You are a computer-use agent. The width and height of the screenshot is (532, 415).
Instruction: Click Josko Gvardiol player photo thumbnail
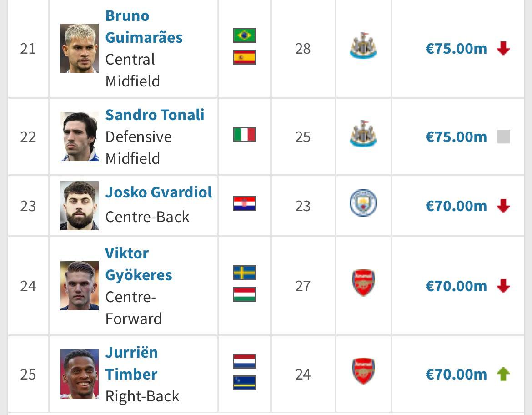[80, 206]
